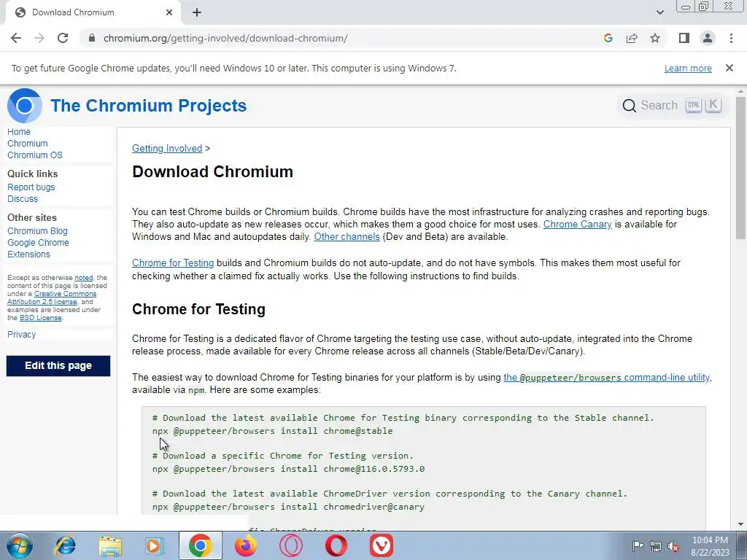Open Report bugs quick link
Viewport: 747px width, 560px height.
[x=31, y=187]
